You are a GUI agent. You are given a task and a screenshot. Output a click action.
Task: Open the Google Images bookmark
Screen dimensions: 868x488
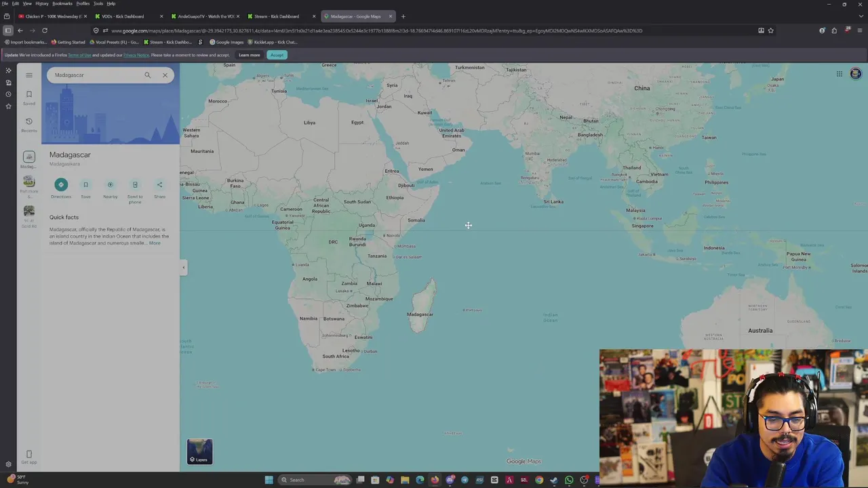pyautogui.click(x=226, y=42)
